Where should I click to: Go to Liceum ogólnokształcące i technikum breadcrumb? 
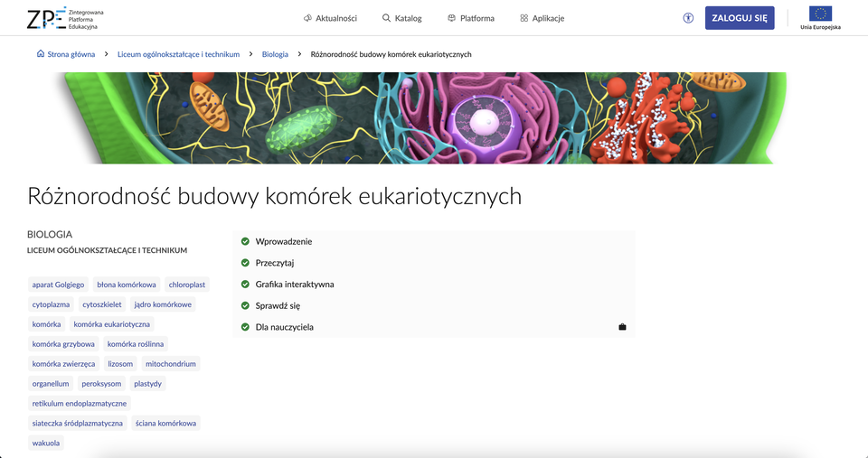point(178,54)
